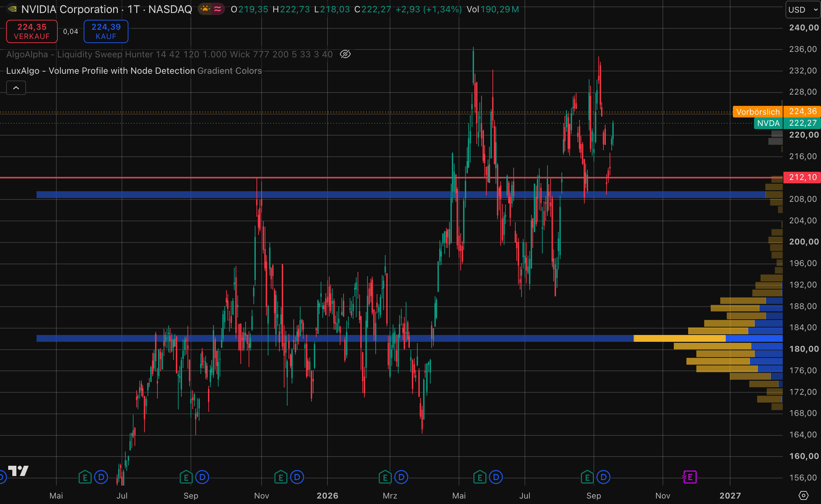Viewport: 821px width, 504px height.
Task: Click the 0,04 spread value
Action: 71,31
